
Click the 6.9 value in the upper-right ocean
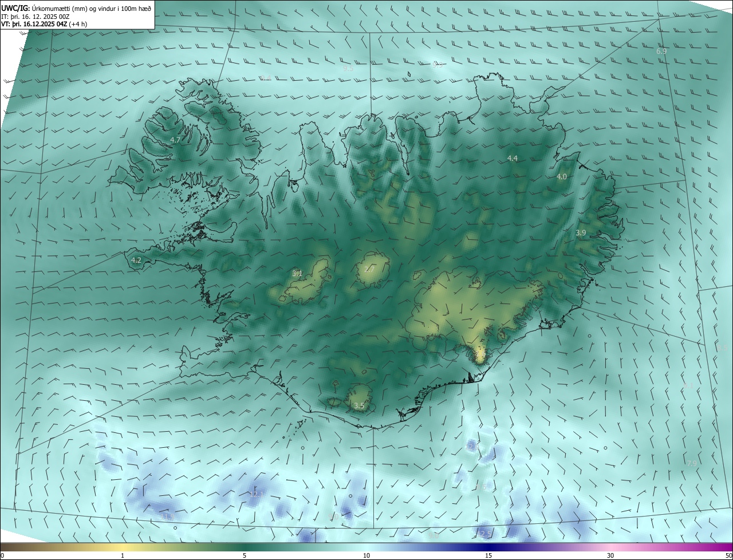tap(661, 52)
